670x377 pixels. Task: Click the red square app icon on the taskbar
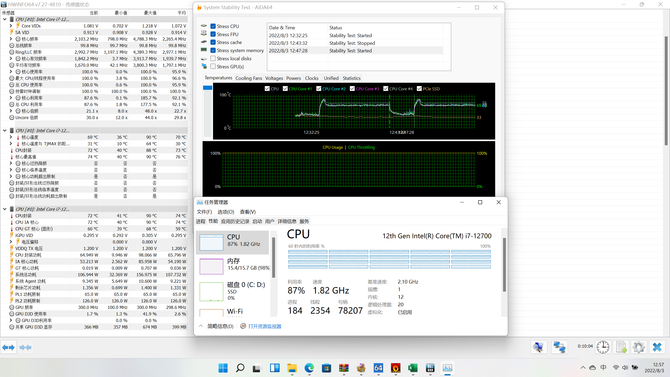pyautogui.click(x=396, y=368)
